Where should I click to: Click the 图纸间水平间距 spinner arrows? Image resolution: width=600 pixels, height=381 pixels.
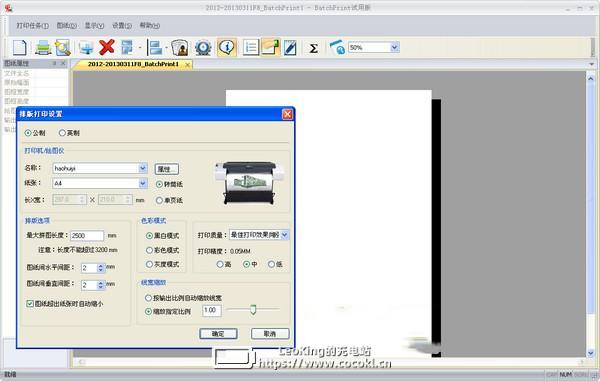click(x=101, y=268)
